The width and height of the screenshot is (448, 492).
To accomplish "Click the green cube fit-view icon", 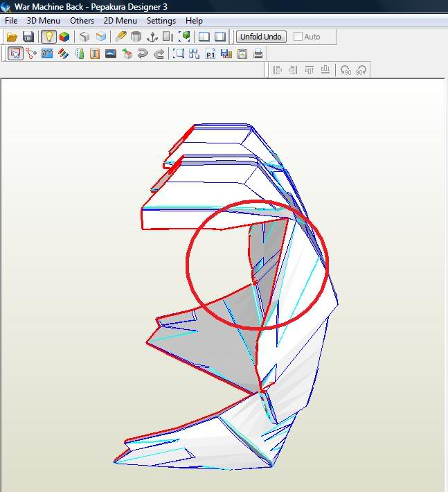I will pyautogui.click(x=185, y=37).
